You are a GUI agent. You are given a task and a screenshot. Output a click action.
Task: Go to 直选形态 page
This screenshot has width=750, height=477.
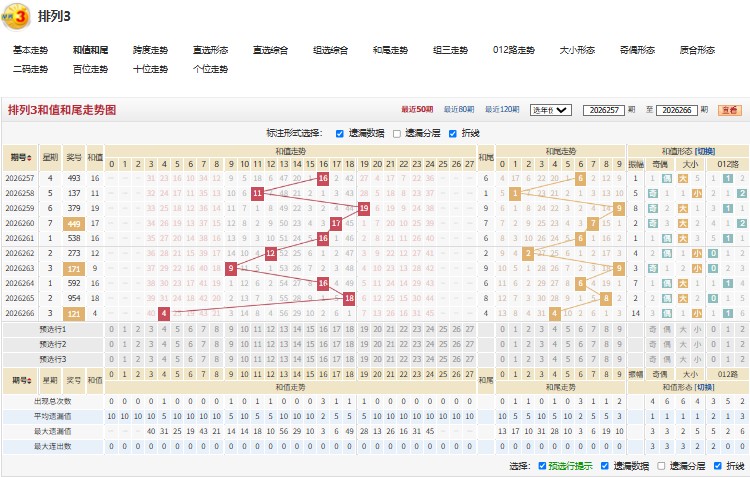tap(210, 50)
